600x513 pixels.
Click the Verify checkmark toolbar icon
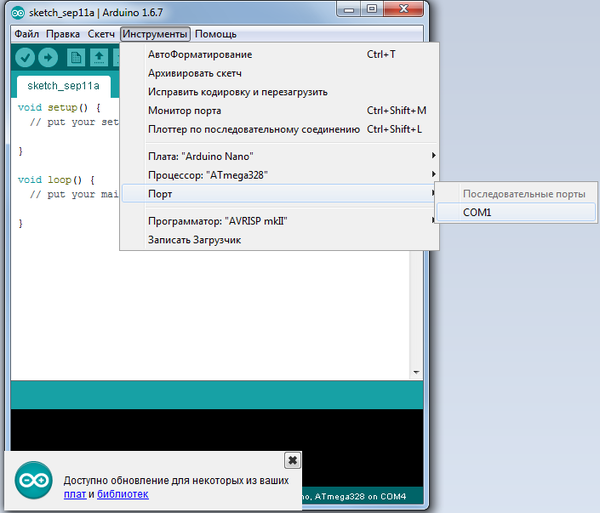pyautogui.click(x=24, y=57)
